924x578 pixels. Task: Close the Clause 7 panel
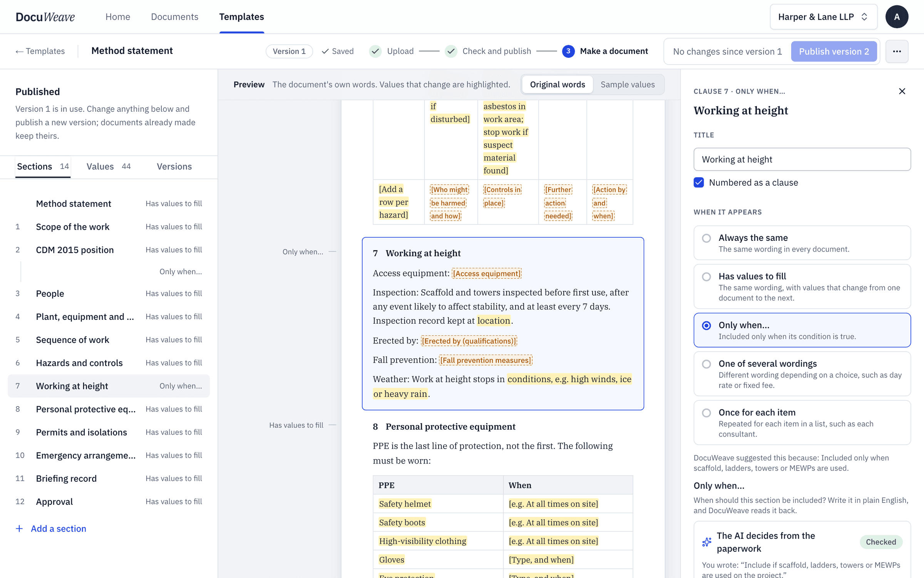[902, 91]
